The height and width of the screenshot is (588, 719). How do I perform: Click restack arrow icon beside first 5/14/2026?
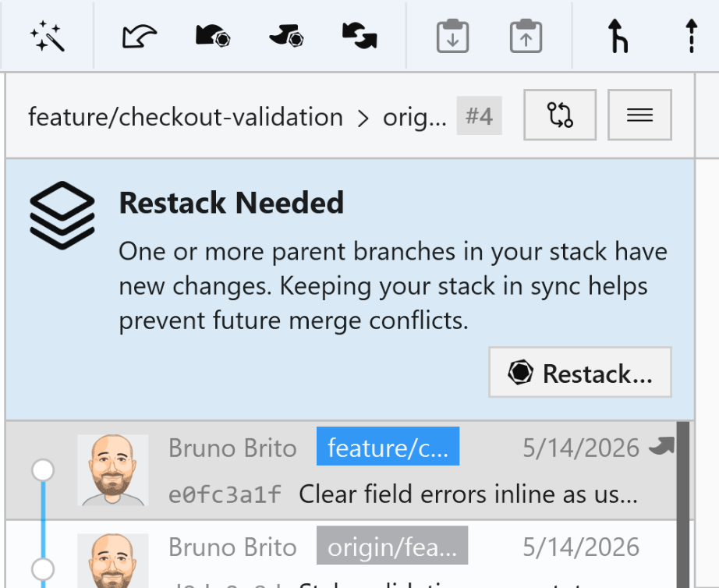point(661,445)
